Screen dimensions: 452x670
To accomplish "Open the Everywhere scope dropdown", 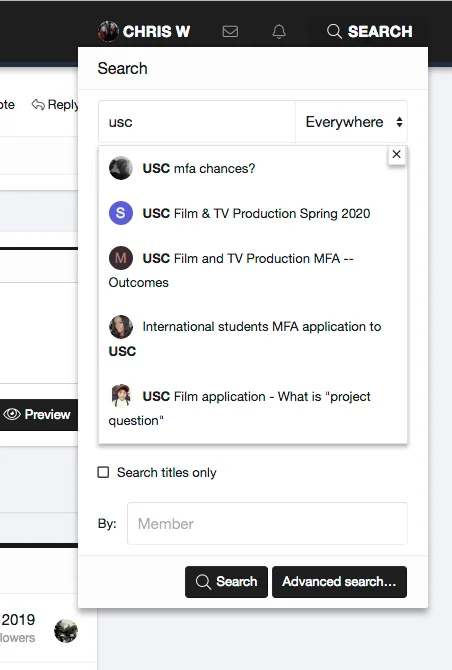I will pos(351,122).
